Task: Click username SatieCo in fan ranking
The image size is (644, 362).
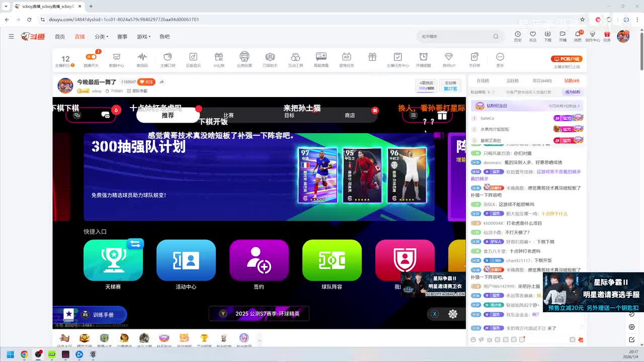Action: pos(487,118)
